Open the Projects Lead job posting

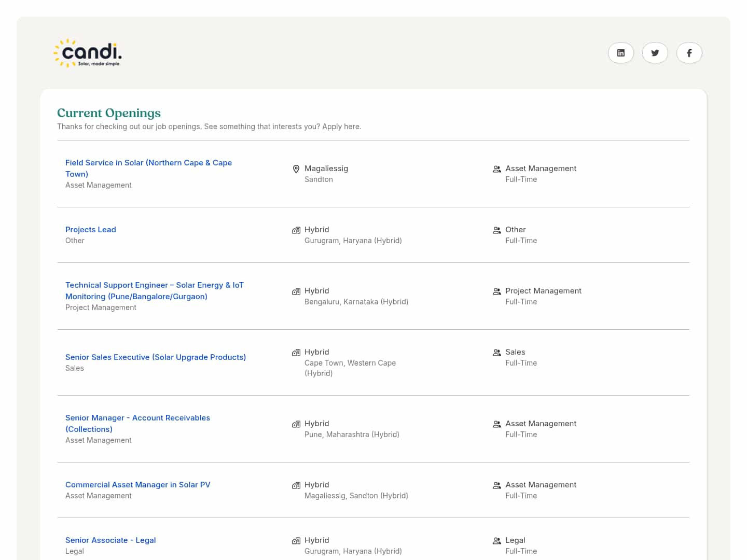pos(91,230)
